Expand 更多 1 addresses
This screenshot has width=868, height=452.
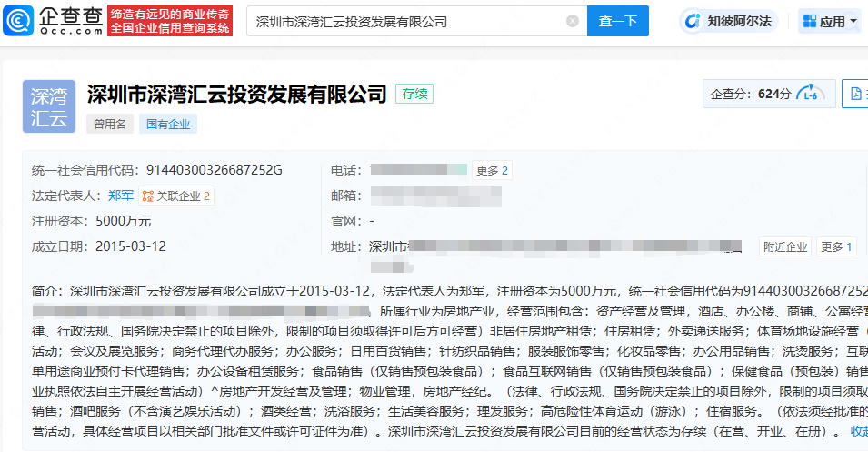pos(836,246)
